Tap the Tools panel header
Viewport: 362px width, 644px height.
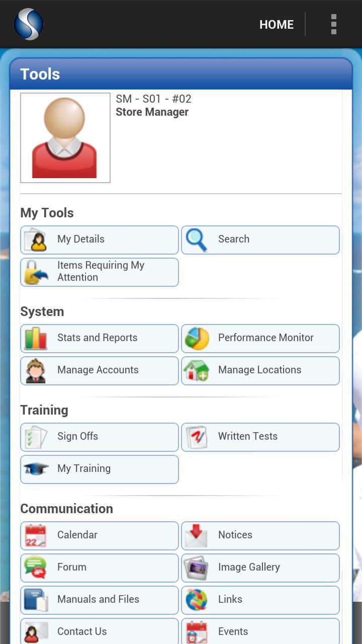pyautogui.click(x=181, y=74)
